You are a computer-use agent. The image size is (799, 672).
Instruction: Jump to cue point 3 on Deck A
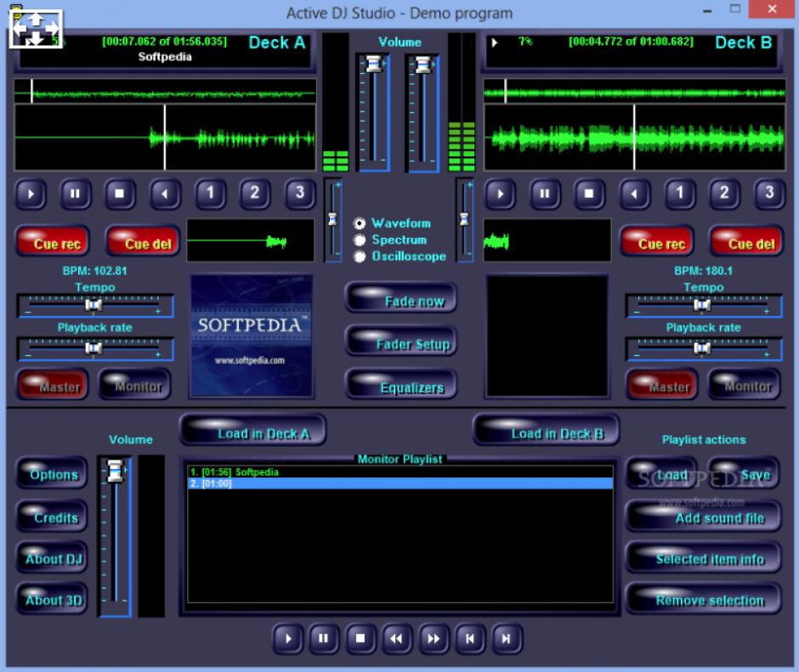[x=299, y=194]
